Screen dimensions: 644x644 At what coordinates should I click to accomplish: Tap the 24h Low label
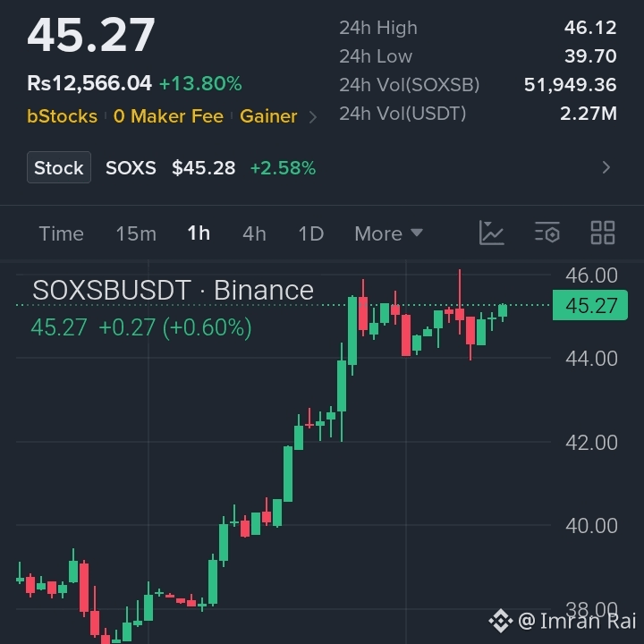[376, 56]
